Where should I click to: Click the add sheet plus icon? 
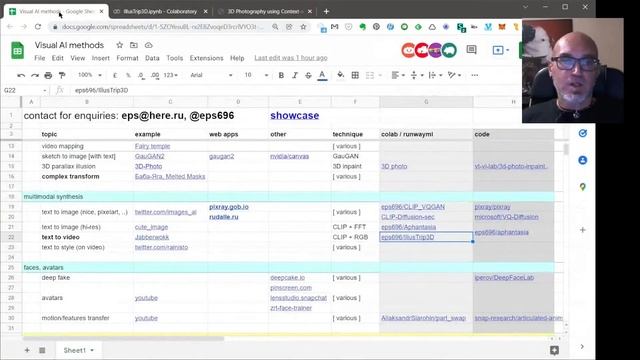27,350
